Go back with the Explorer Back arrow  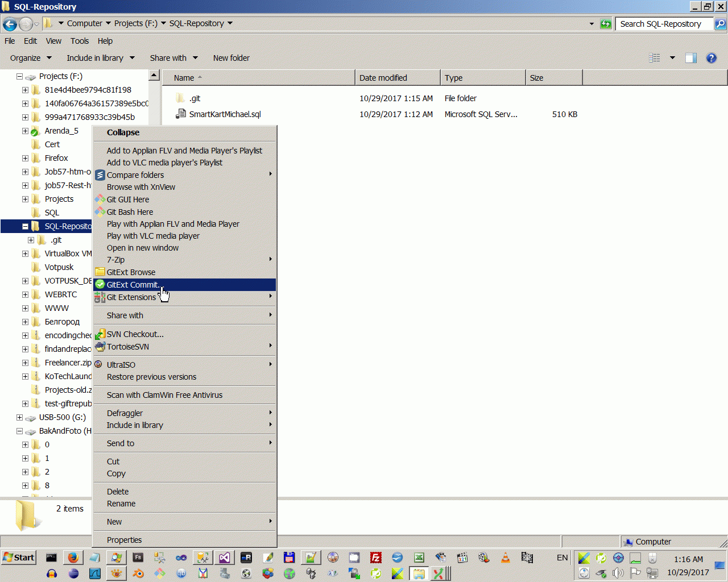(x=10, y=24)
